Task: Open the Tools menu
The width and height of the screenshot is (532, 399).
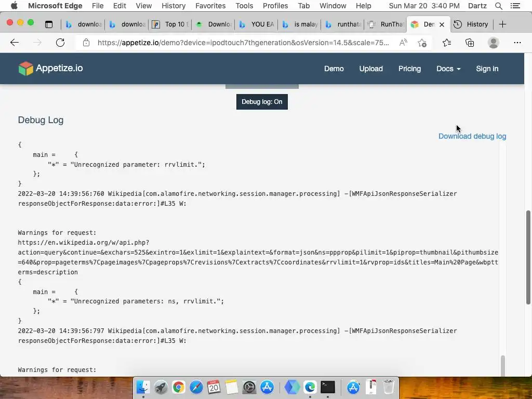Action: [x=244, y=6]
